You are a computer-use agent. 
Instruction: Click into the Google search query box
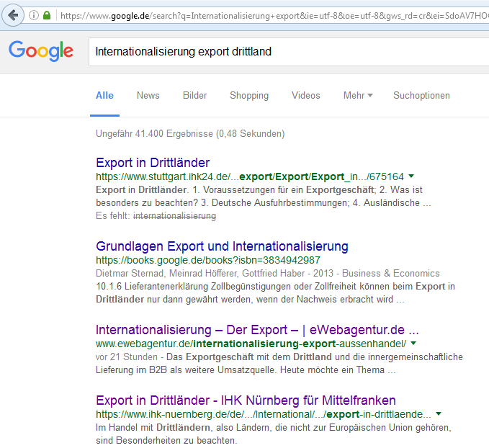point(289,52)
